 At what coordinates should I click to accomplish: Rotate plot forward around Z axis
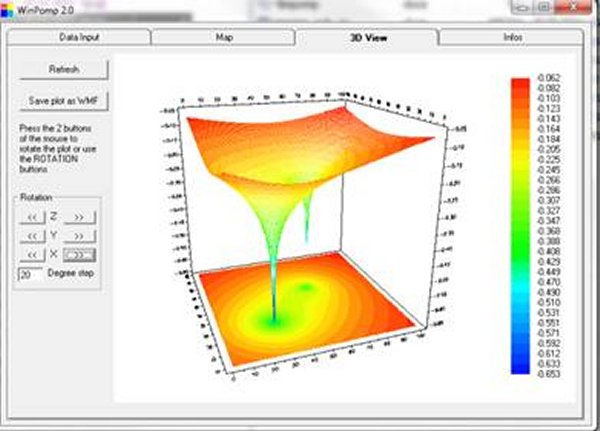(x=78, y=216)
